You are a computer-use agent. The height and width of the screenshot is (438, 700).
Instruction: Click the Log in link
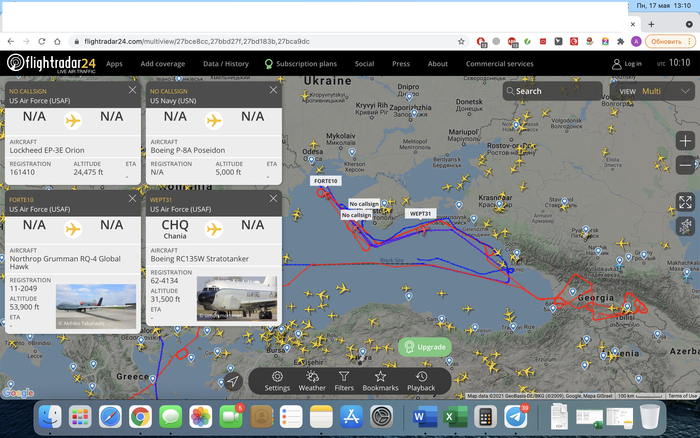pyautogui.click(x=627, y=64)
